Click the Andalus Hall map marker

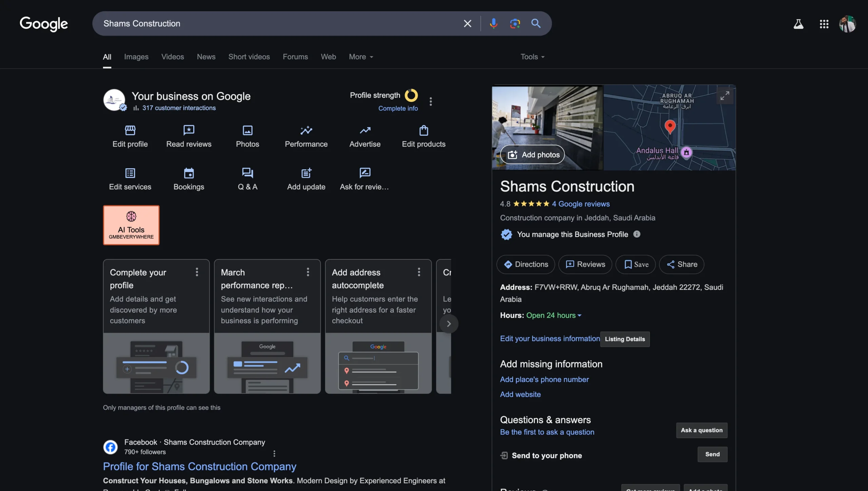[686, 153]
